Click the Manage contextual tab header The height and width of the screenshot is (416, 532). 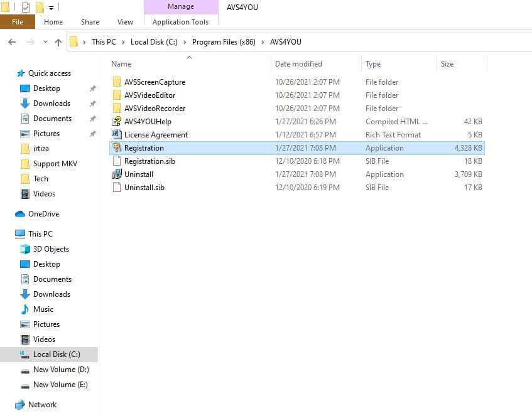pyautogui.click(x=181, y=6)
